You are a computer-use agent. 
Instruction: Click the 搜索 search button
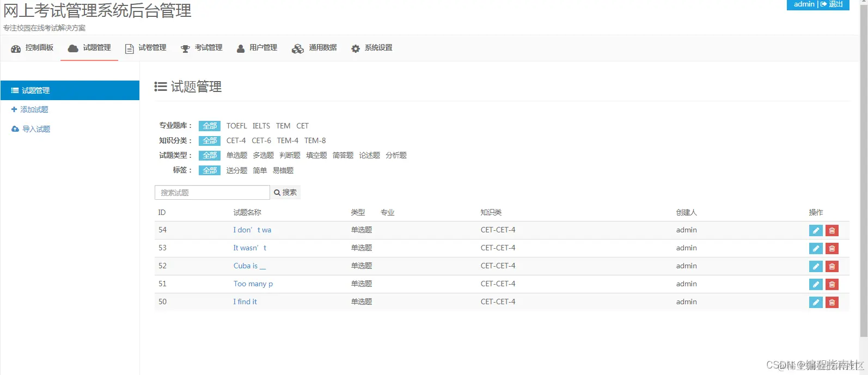[x=285, y=193]
